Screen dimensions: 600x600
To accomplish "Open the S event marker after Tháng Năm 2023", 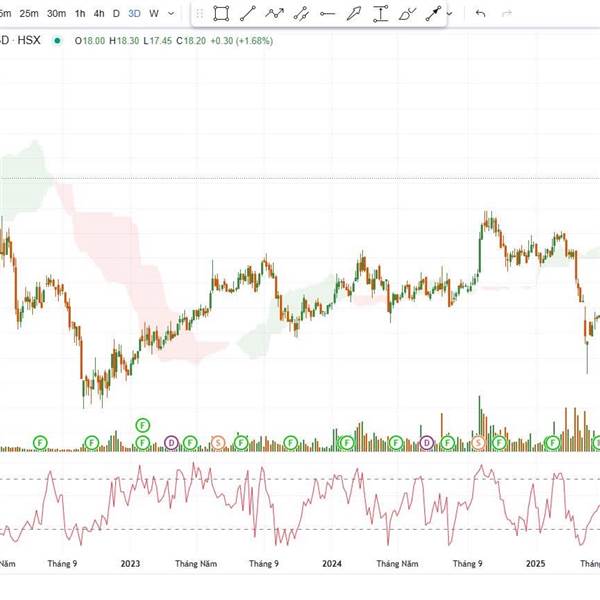I will (x=218, y=443).
